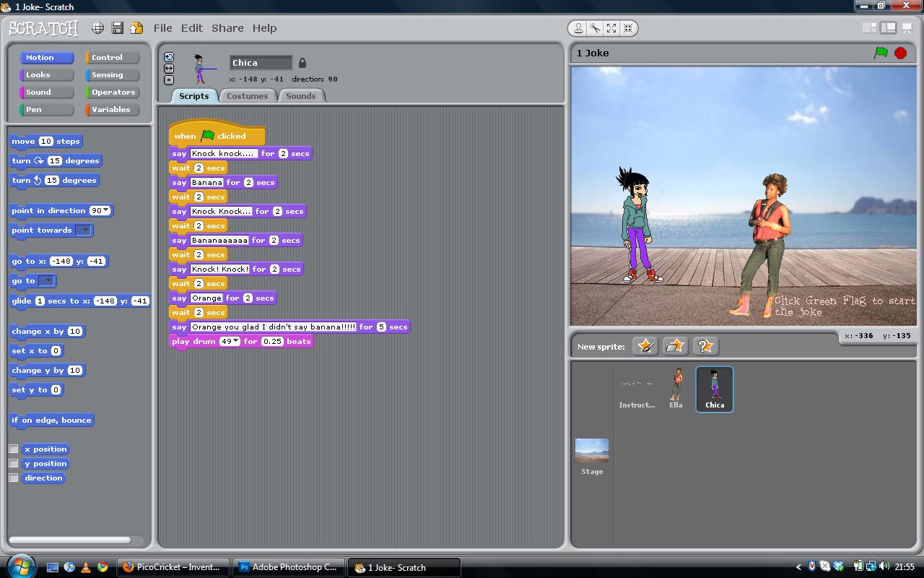Screen dimensions: 924x578
Task: Paint a new sprite
Action: tap(645, 346)
